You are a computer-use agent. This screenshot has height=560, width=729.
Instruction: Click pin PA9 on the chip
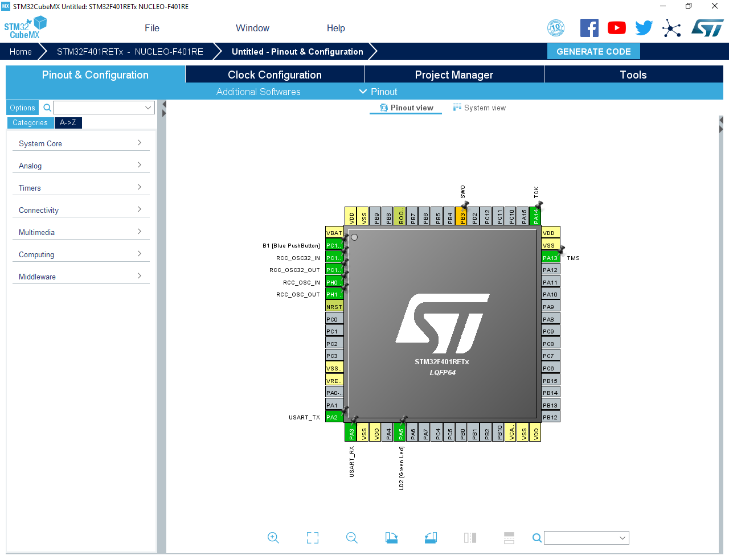(x=551, y=307)
